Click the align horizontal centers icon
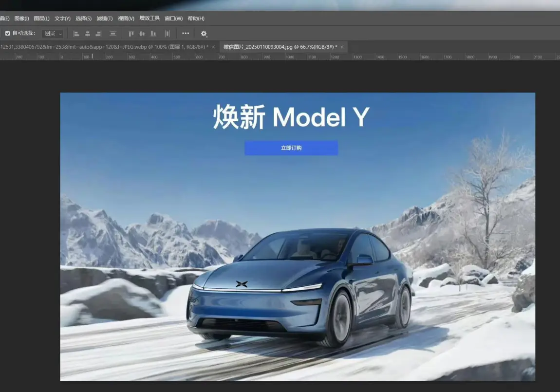Screen dimensions: 560x392 coord(88,34)
